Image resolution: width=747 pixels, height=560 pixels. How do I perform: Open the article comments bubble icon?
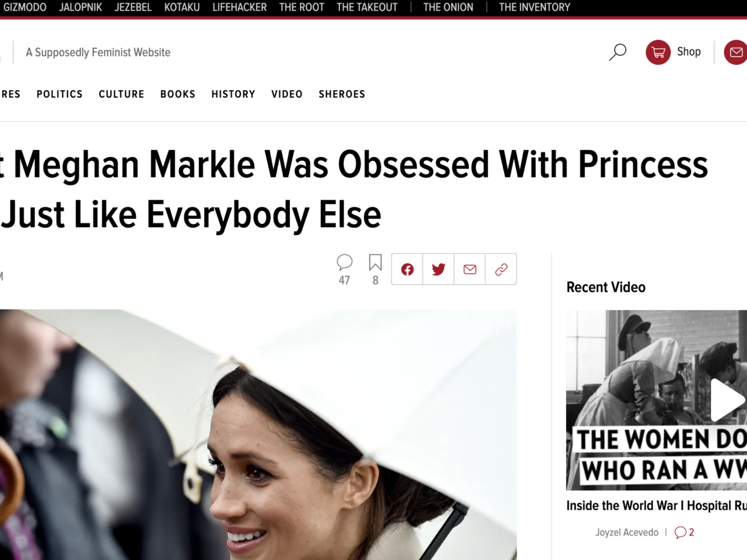[x=345, y=262]
